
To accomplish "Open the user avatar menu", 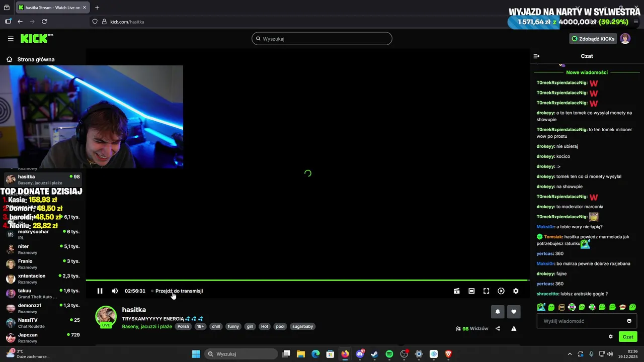I will pyautogui.click(x=625, y=39).
